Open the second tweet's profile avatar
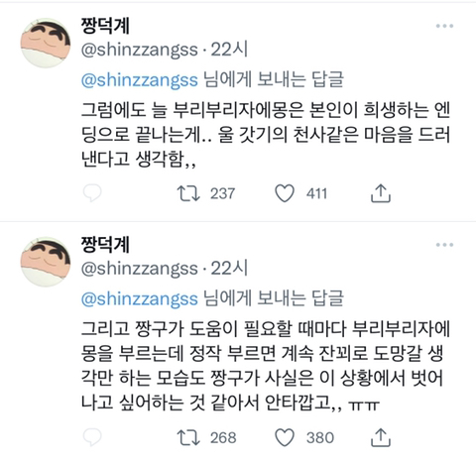This screenshot has height=464, width=476. coord(46,262)
